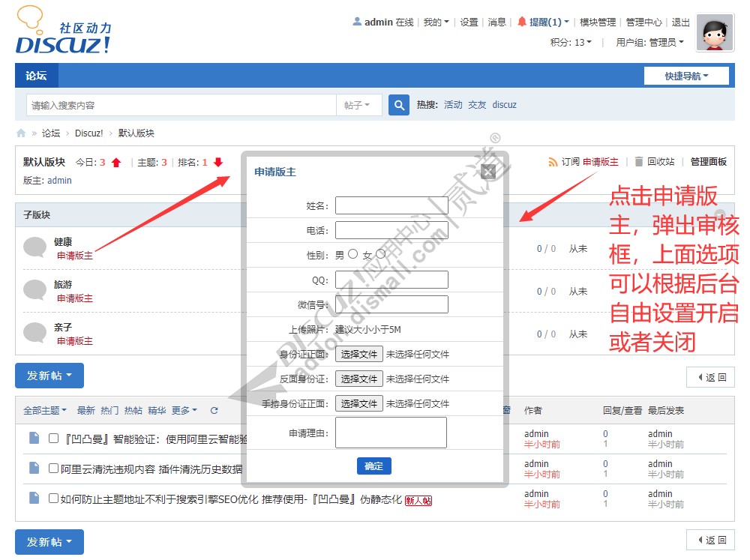Open the 提醒 bell notification icon
The height and width of the screenshot is (560, 750).
click(522, 22)
